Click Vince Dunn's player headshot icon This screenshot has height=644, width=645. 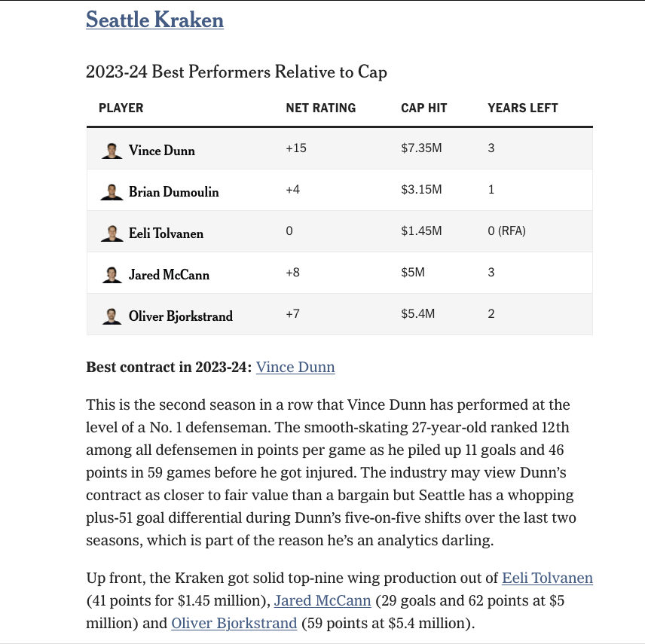112,151
